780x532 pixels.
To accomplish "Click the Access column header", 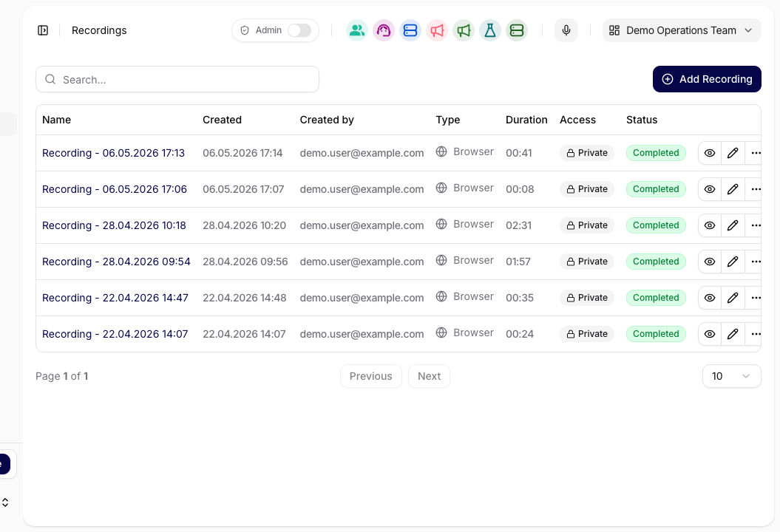I will pos(577,120).
